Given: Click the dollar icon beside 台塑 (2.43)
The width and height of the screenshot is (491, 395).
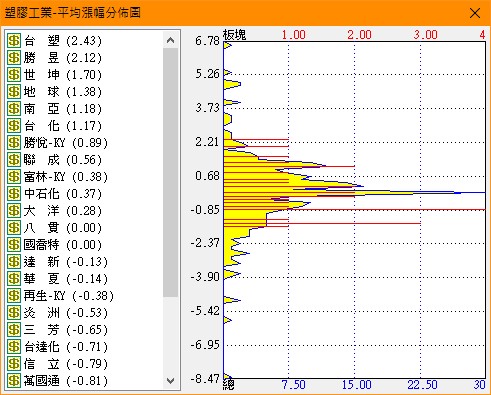Looking at the screenshot, I should (14, 41).
